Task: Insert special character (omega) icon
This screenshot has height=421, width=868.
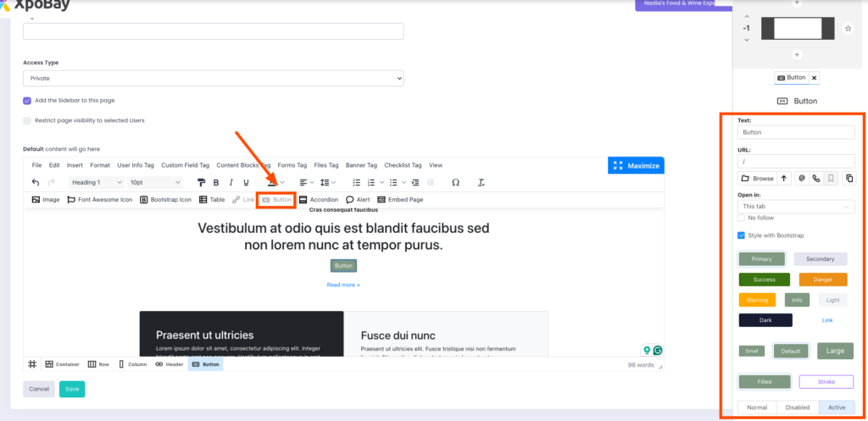Action: (455, 182)
